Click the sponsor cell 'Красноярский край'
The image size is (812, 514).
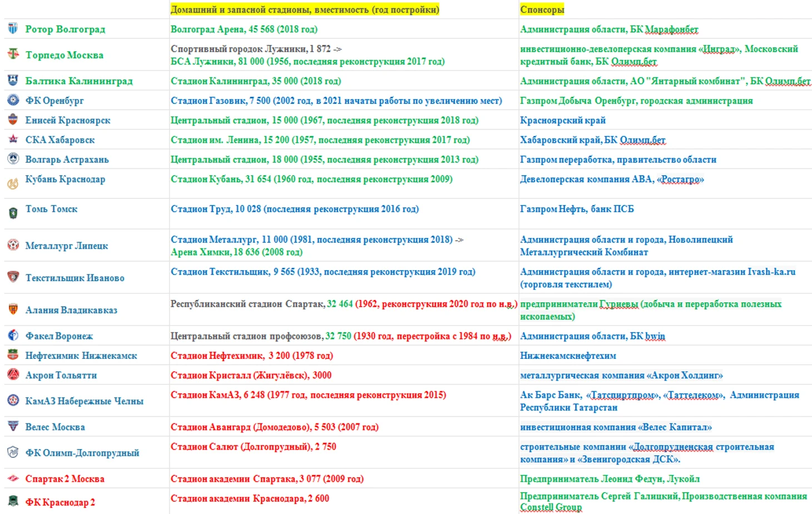pos(563,120)
